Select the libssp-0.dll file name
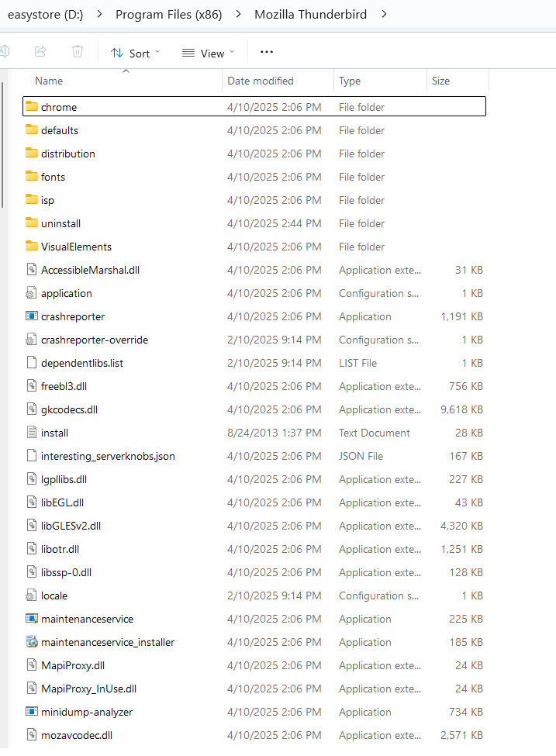This screenshot has width=556, height=756. tap(66, 572)
